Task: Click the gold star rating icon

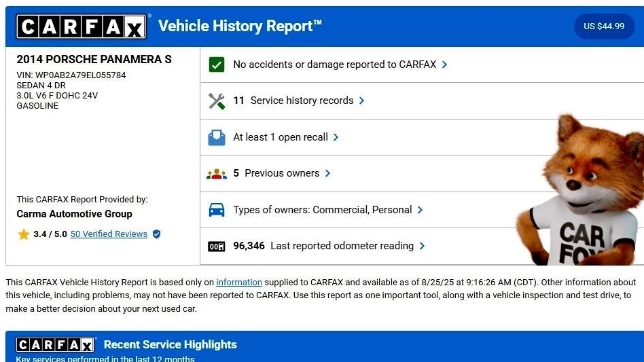Action: [24, 234]
